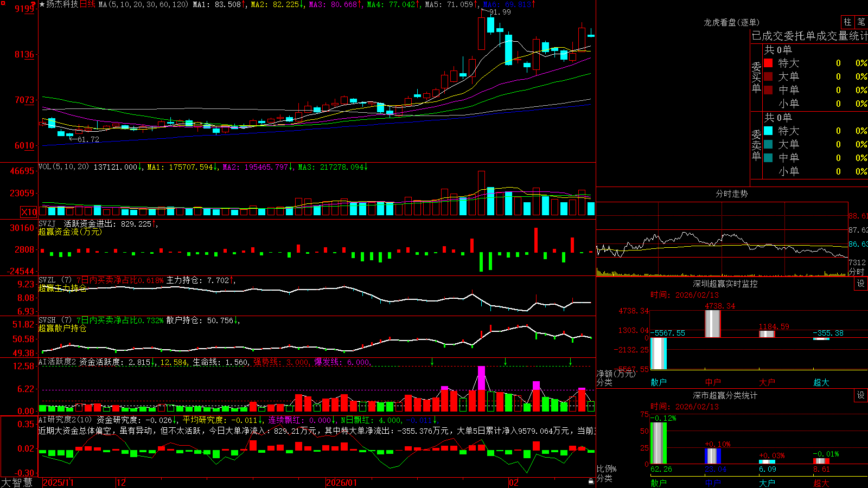868x488 pixels.
Task: Open MA(5,10,20,30,60,120) indicator parameters
Action: (x=143, y=4)
